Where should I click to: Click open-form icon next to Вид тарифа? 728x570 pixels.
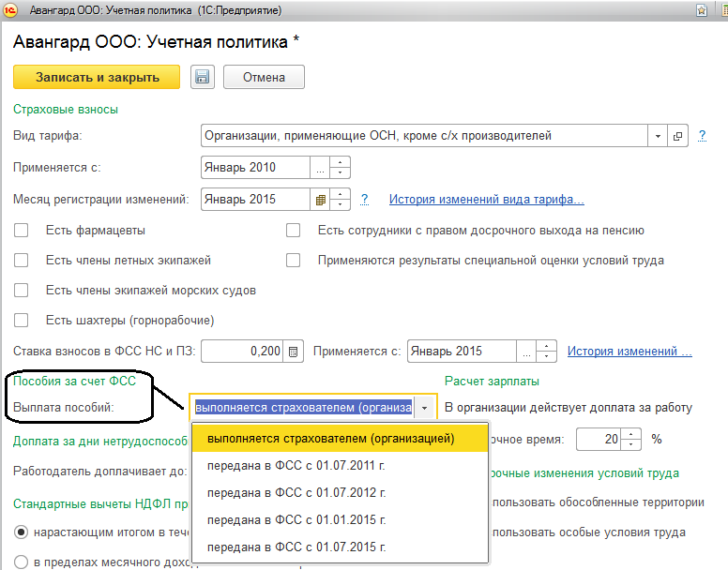coord(679,136)
